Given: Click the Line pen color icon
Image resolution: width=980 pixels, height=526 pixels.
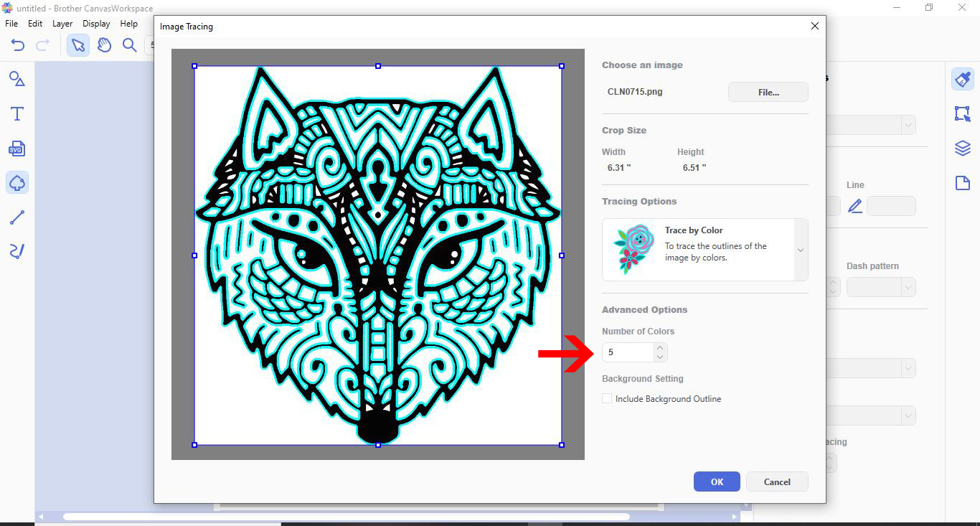Looking at the screenshot, I should 855,207.
